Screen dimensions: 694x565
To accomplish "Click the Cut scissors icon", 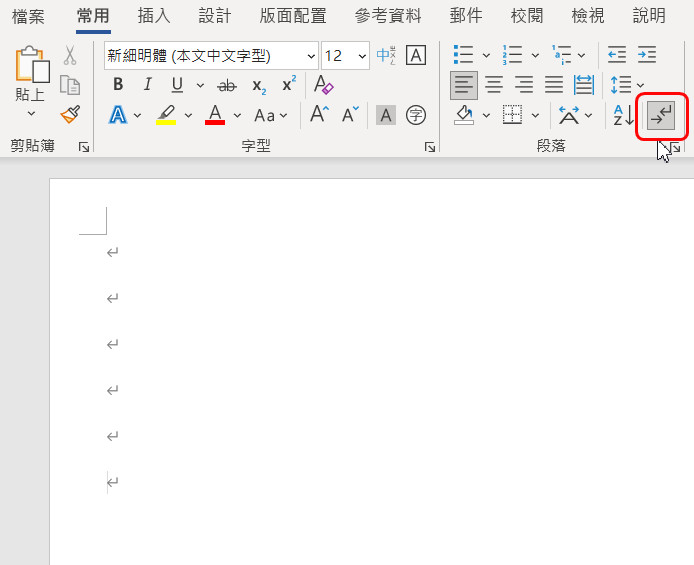I will click(x=70, y=56).
